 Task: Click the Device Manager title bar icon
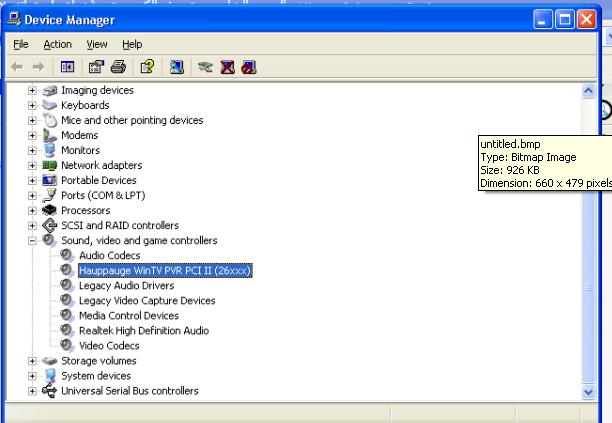14,19
